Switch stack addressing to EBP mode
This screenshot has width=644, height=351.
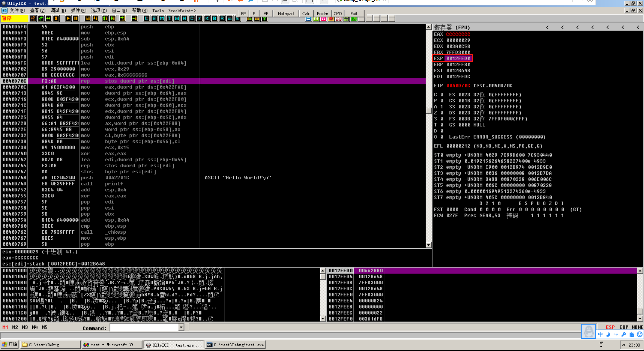point(624,327)
